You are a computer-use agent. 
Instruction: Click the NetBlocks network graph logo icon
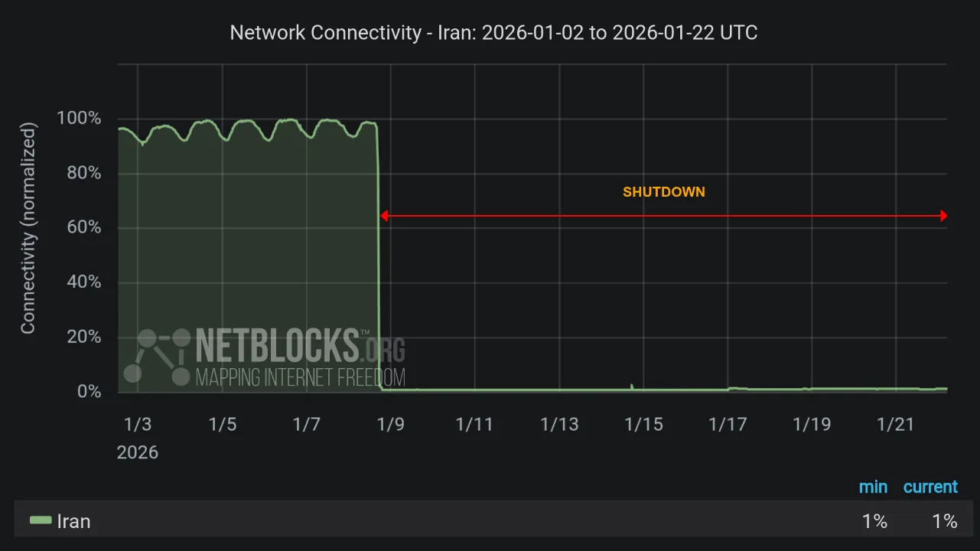point(157,356)
